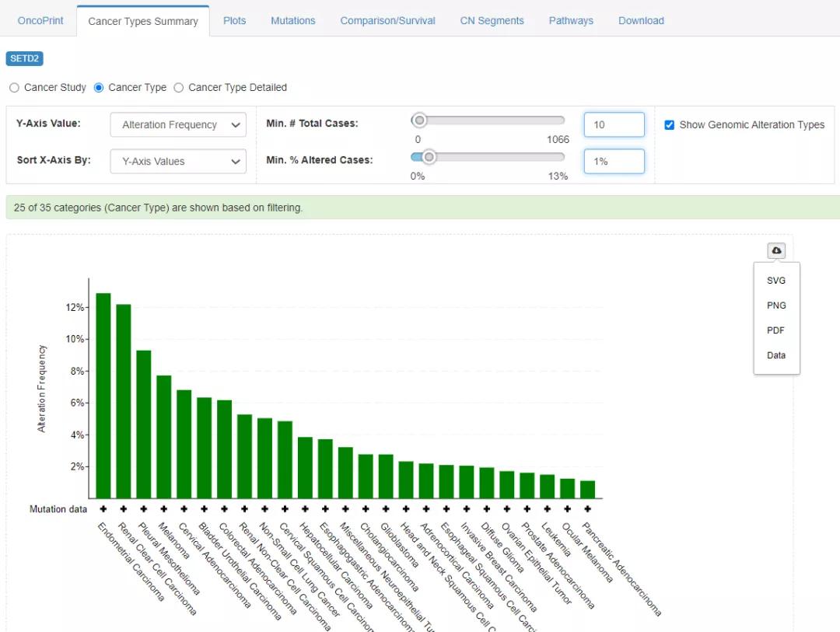This screenshot has height=632, width=840.
Task: Go to the Comparison/Survival tab
Action: [387, 21]
